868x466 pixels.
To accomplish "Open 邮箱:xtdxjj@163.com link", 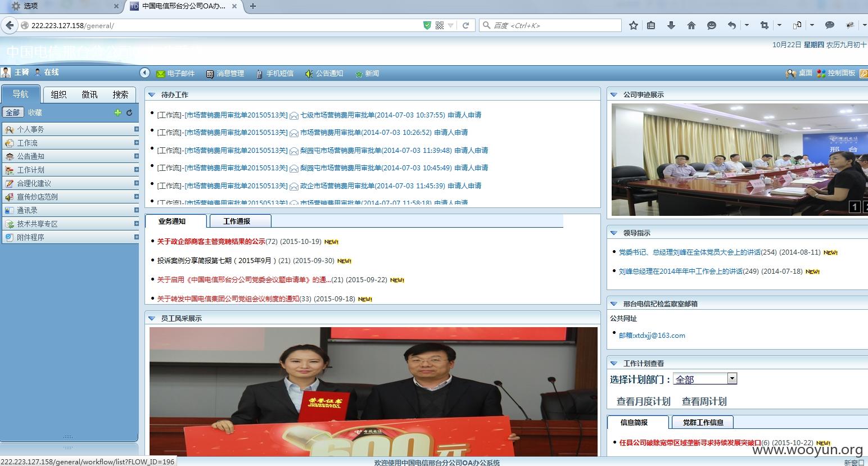I will [652, 336].
